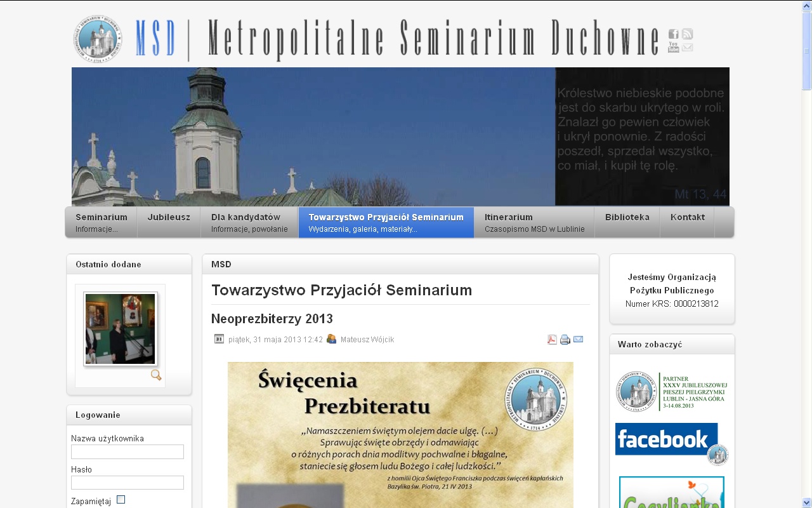
Task: Click the MSD seminary seal logo
Action: 98,39
